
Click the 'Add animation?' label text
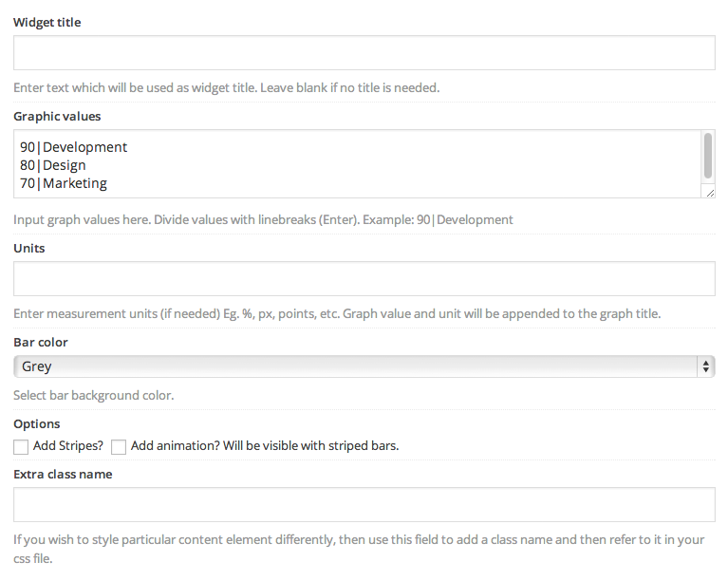point(175,446)
